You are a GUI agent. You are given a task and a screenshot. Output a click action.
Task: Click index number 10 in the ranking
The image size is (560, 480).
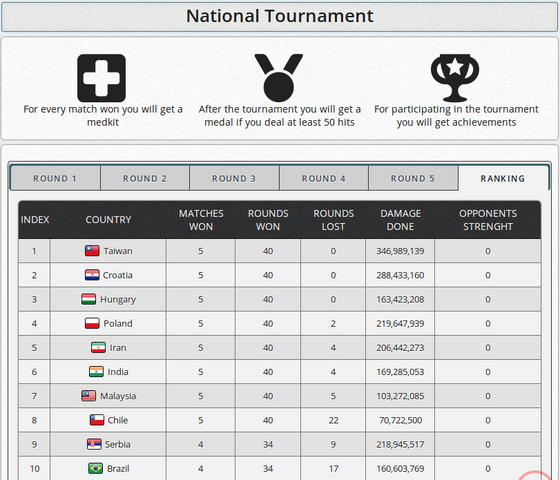(35, 469)
